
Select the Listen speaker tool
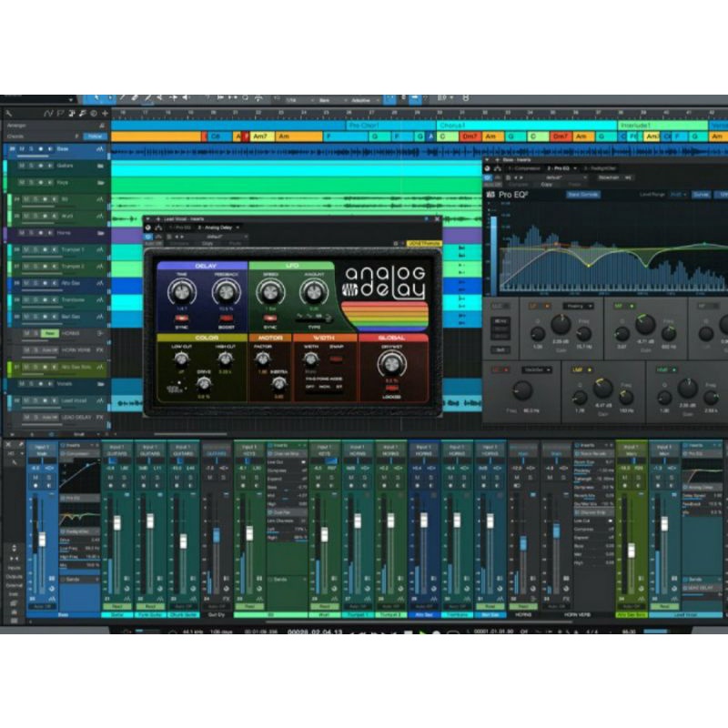click(186, 98)
